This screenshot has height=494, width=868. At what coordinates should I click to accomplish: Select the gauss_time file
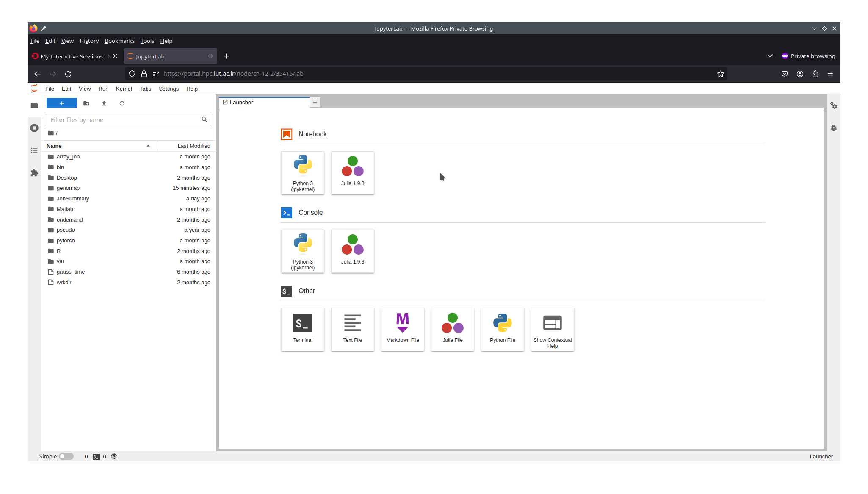click(x=128, y=272)
